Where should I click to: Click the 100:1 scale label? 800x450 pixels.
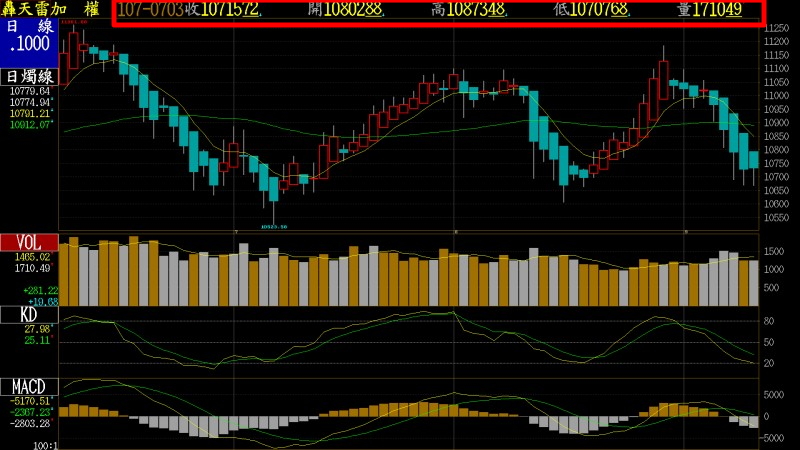coord(44,445)
